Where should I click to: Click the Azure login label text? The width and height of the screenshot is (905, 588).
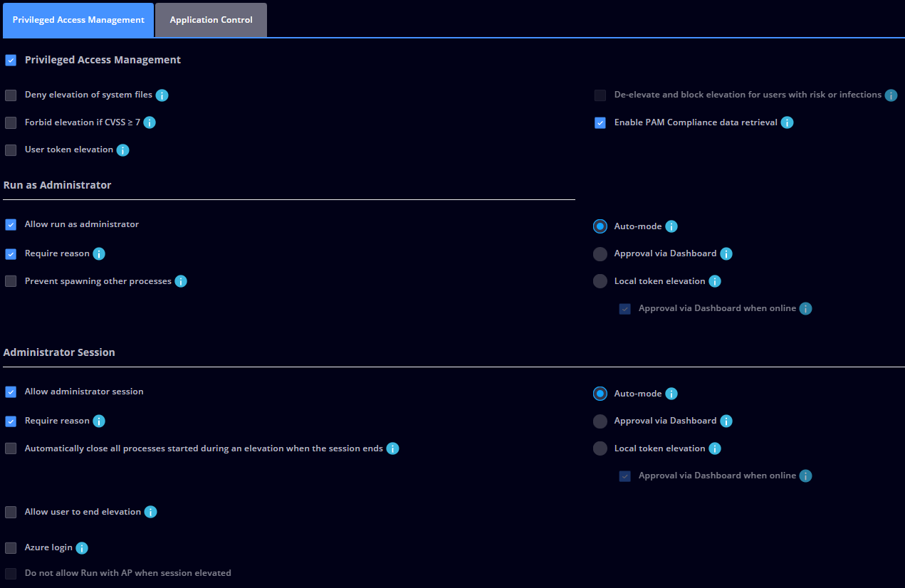(48, 548)
